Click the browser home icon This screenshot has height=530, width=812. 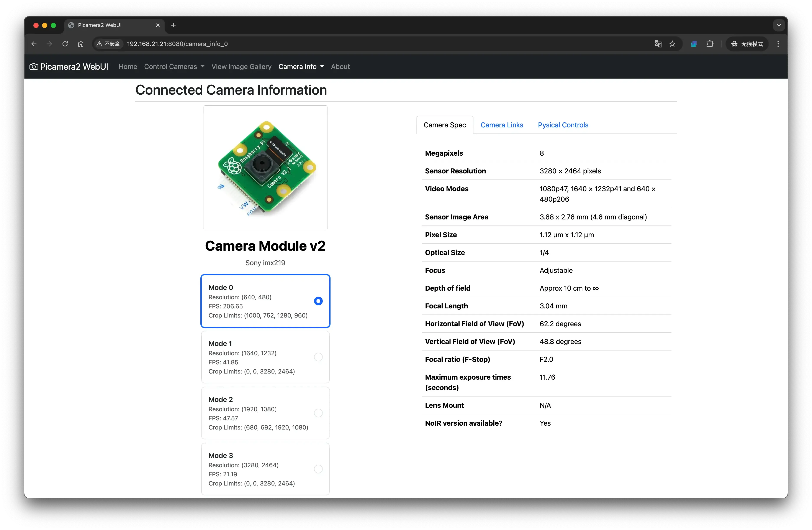80,44
